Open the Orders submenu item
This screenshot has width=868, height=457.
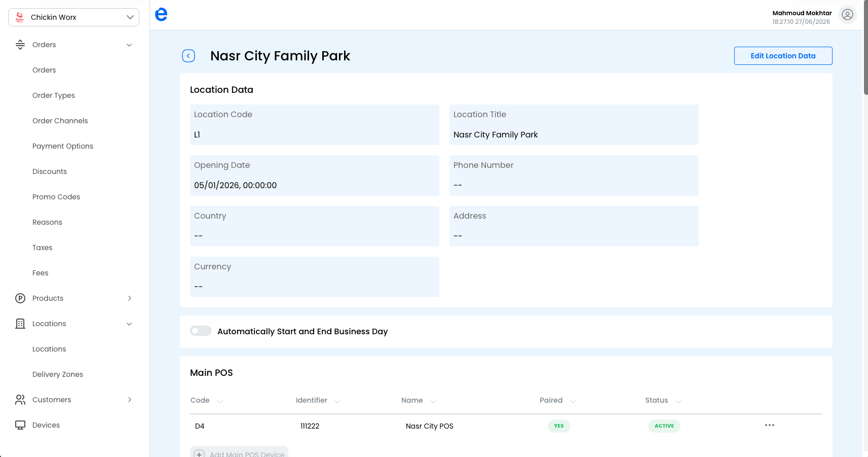(44, 70)
